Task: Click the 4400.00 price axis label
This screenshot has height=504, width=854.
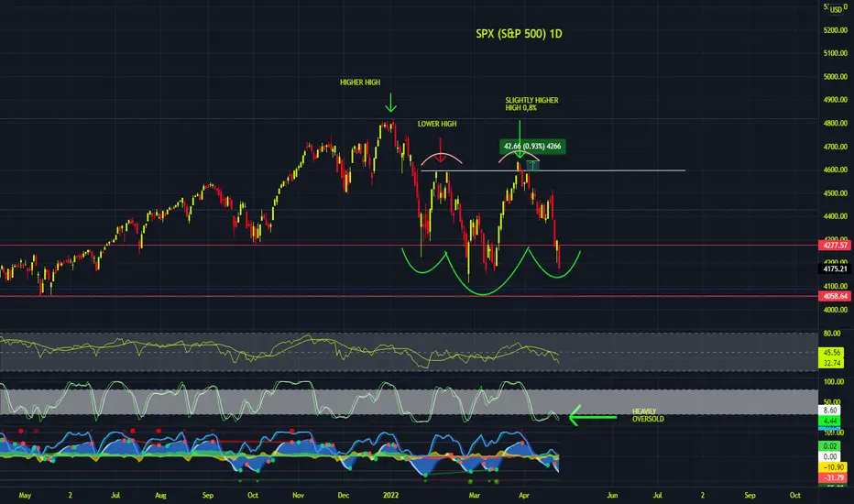Action: (x=836, y=216)
